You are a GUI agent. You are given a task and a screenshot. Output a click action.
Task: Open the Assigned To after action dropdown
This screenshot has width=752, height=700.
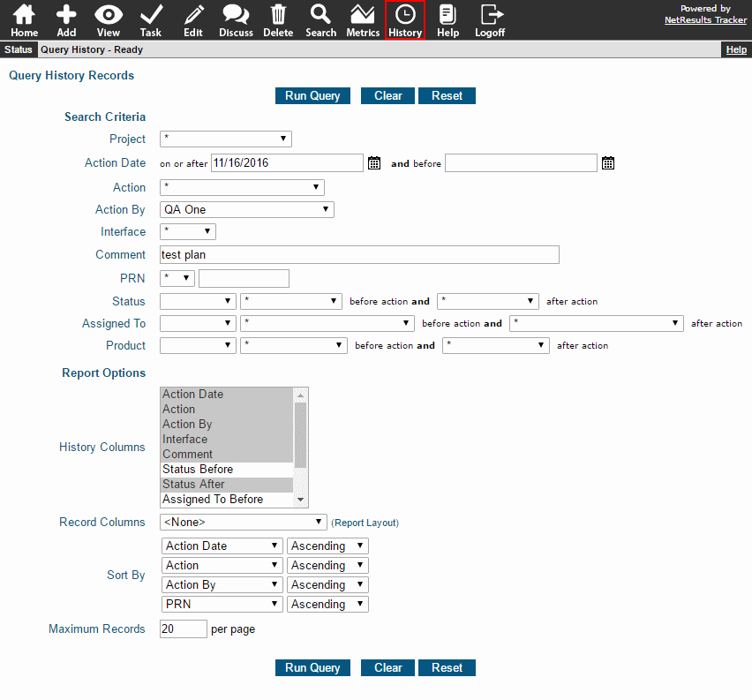coord(597,323)
